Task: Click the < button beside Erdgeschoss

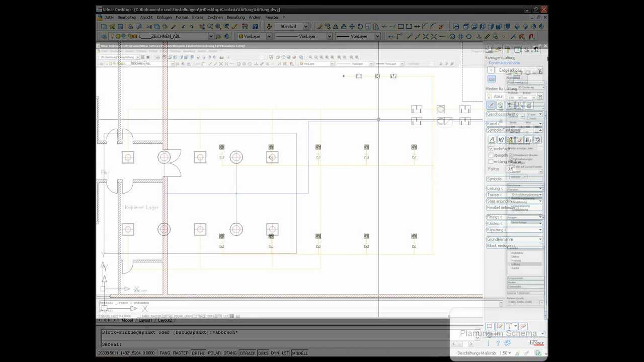Action: point(491,70)
